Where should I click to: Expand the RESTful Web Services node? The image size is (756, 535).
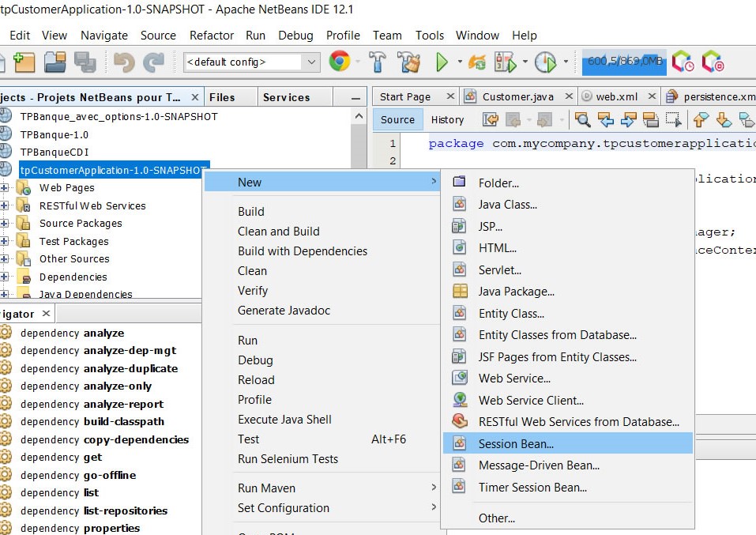point(4,205)
